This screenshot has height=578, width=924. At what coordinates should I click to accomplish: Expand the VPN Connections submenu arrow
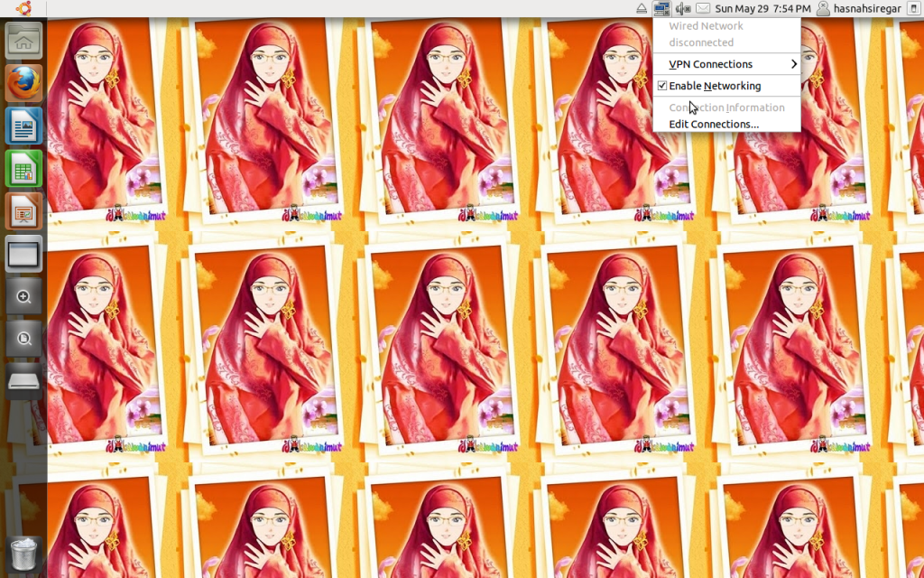pyautogui.click(x=794, y=64)
